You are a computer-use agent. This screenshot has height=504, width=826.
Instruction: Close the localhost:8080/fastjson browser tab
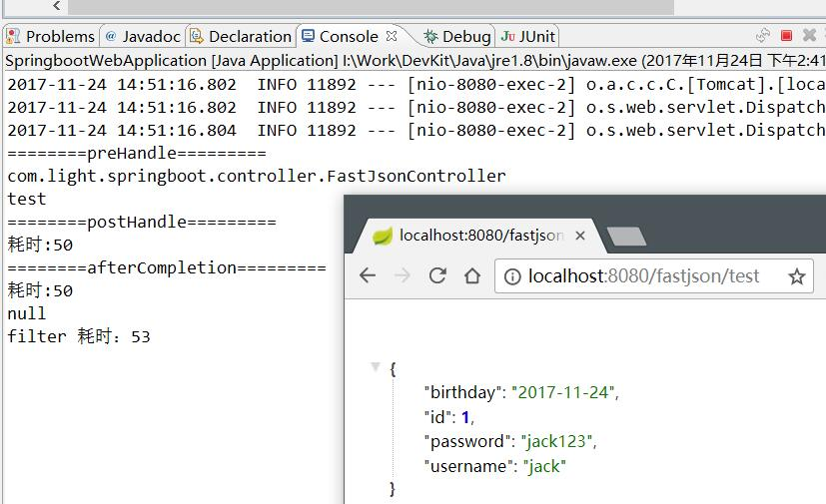[580, 236]
